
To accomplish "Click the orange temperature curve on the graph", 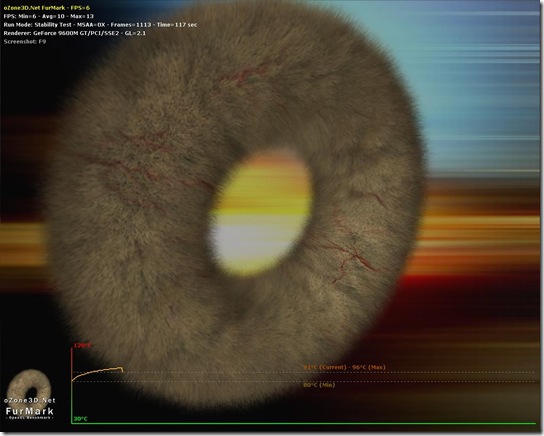I will [x=98, y=373].
